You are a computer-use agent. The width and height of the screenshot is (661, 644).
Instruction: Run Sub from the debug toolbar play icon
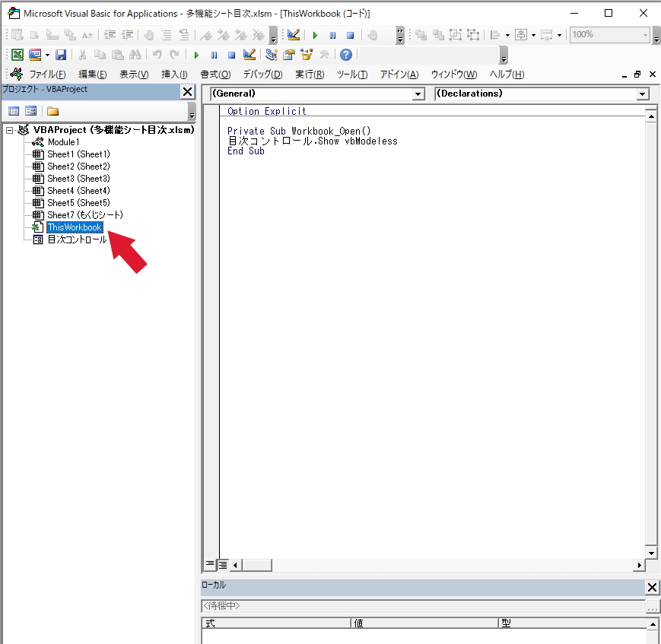315,36
